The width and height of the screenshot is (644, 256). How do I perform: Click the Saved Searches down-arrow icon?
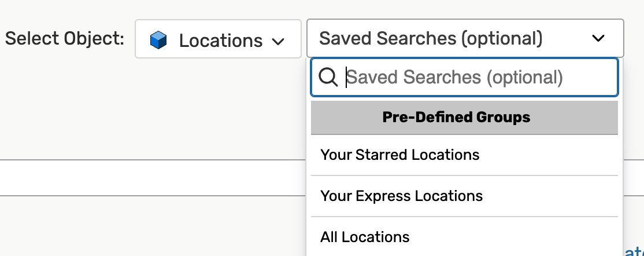(x=598, y=39)
